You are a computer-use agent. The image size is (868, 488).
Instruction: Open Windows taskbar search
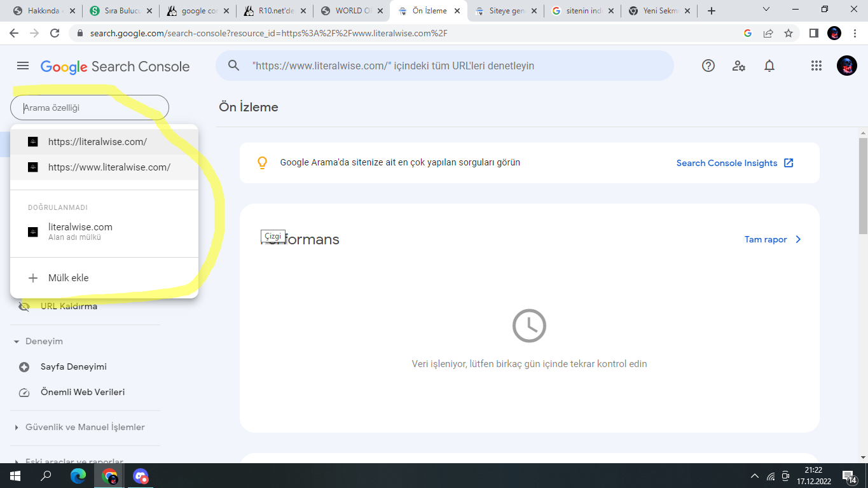click(46, 476)
